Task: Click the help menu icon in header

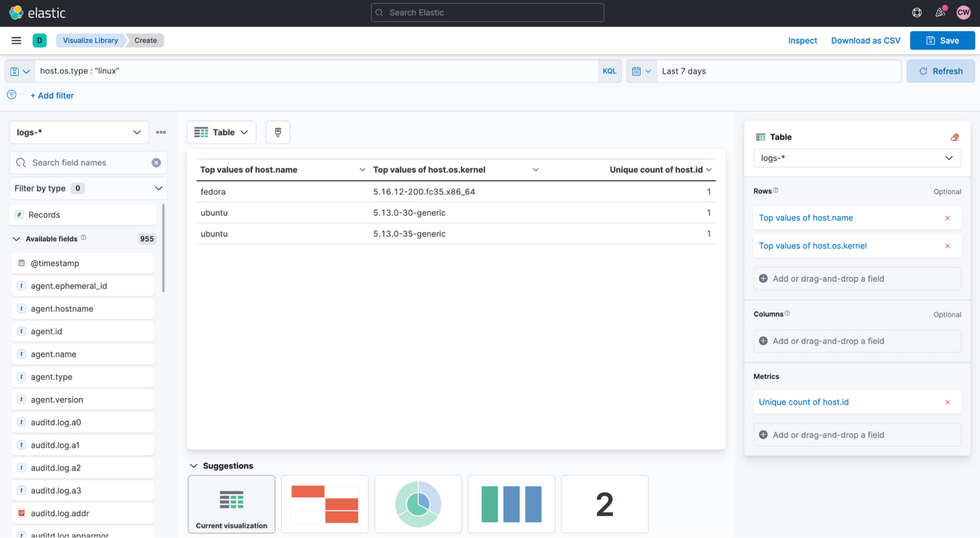Action: click(917, 12)
